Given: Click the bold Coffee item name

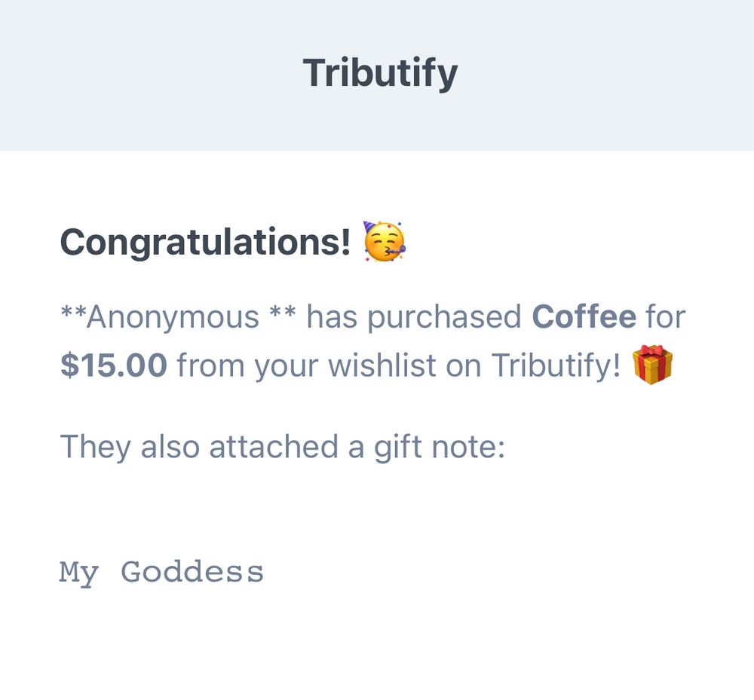Looking at the screenshot, I should point(584,316).
